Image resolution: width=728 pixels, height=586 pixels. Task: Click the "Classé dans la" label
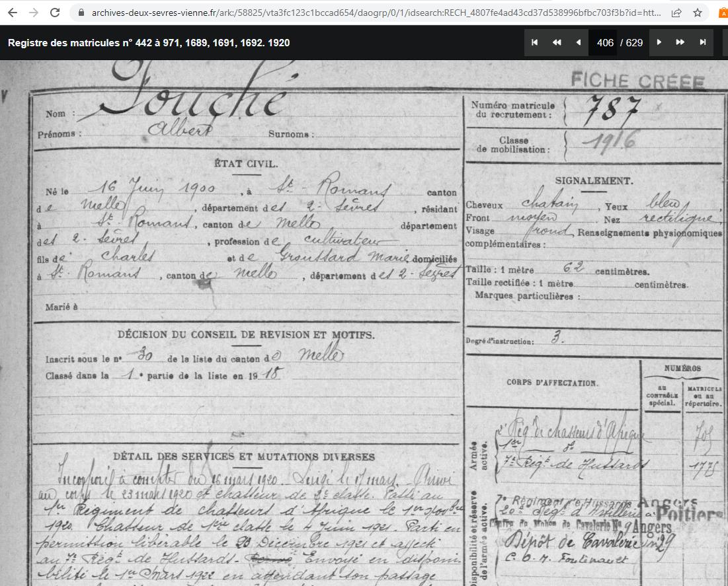tap(77, 376)
